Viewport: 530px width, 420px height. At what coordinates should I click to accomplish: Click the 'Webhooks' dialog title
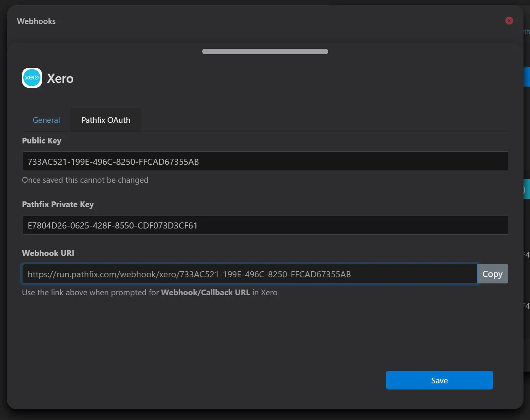(x=36, y=21)
